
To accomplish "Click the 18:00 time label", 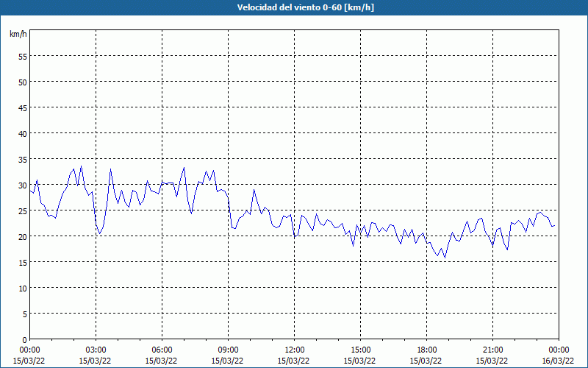I will click(426, 350).
